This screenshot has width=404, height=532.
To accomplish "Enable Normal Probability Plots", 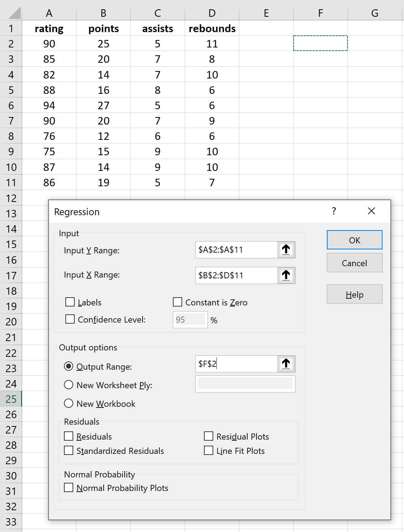I will (x=69, y=487).
